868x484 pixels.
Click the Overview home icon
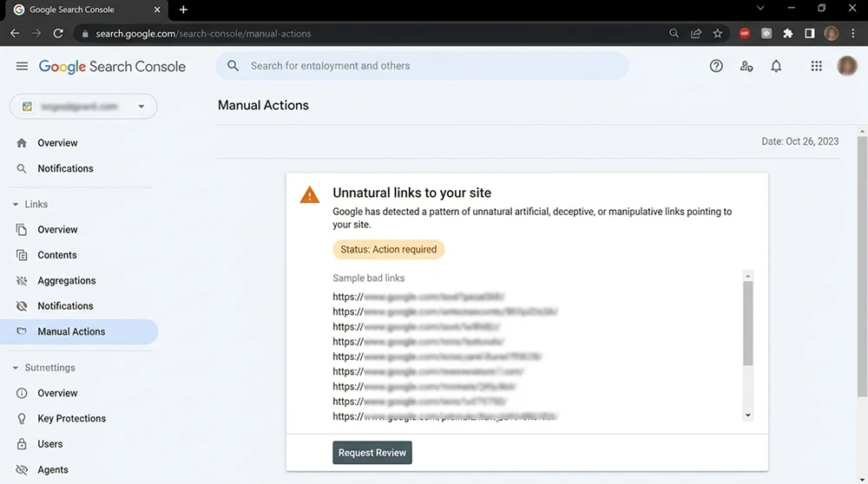(x=22, y=143)
